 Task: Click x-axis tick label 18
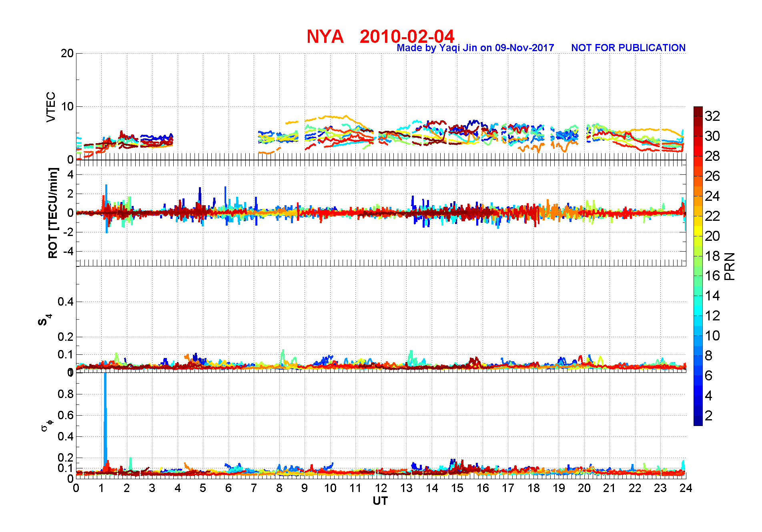pos(533,488)
